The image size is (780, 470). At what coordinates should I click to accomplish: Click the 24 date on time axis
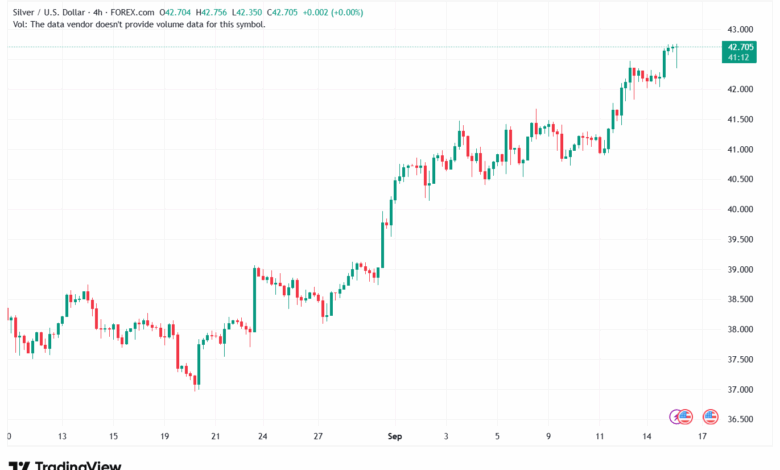click(262, 437)
